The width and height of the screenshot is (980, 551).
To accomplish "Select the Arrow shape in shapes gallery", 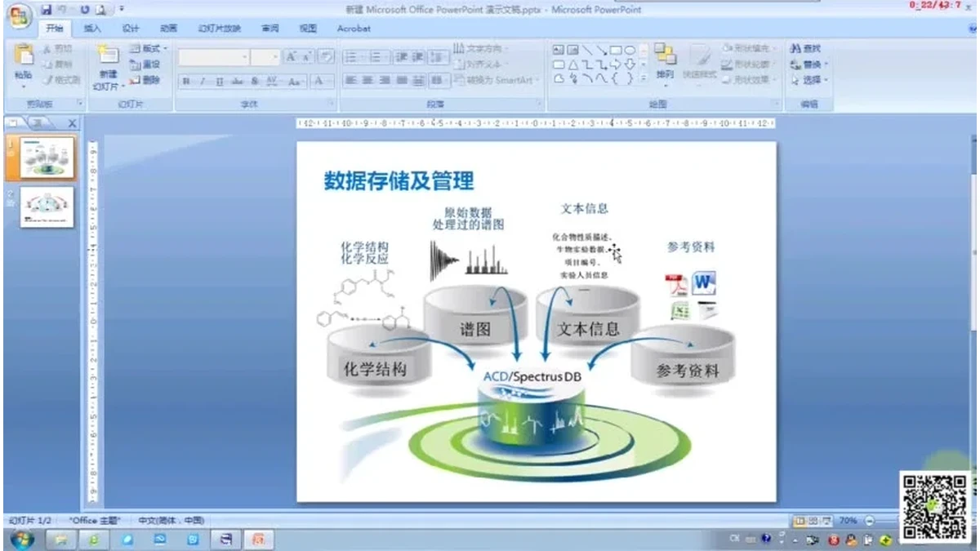I will point(602,50).
